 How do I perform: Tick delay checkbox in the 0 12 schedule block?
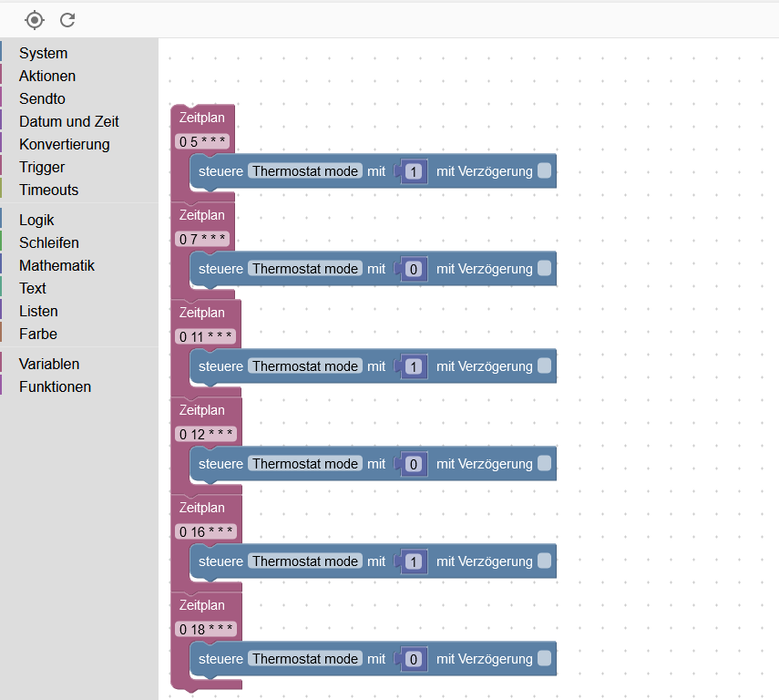coord(545,463)
